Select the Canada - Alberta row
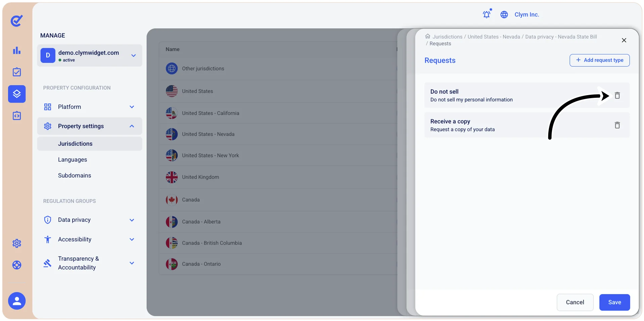Viewport: 644px width, 321px height. pos(278,222)
